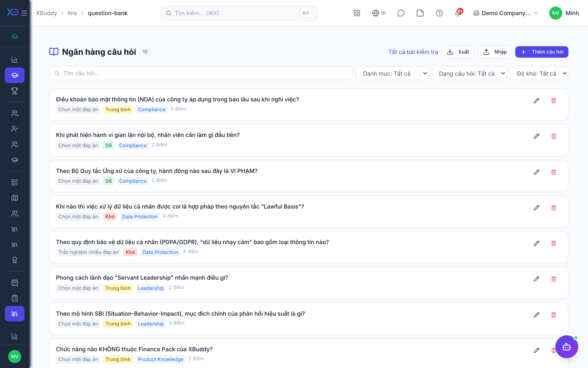The width and height of the screenshot is (588, 368).
Task: Select the active question-bank library sidebar item
Action: 14,314
